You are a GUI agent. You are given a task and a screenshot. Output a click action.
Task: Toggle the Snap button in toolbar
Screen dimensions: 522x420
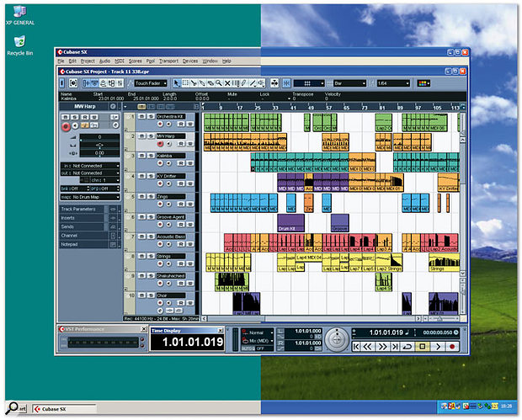pyautogui.click(x=286, y=83)
